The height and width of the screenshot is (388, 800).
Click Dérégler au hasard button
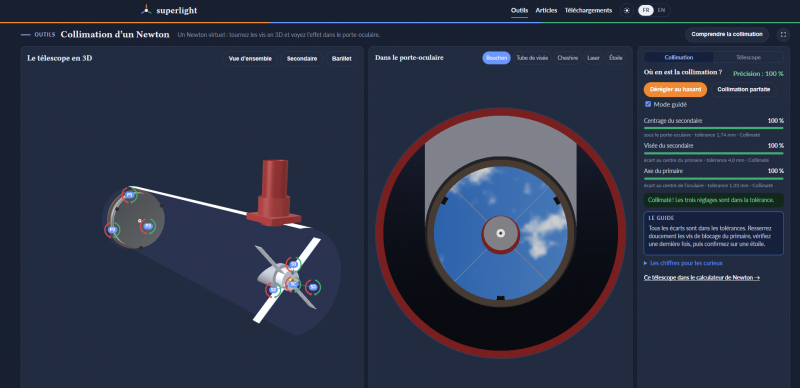click(x=675, y=89)
